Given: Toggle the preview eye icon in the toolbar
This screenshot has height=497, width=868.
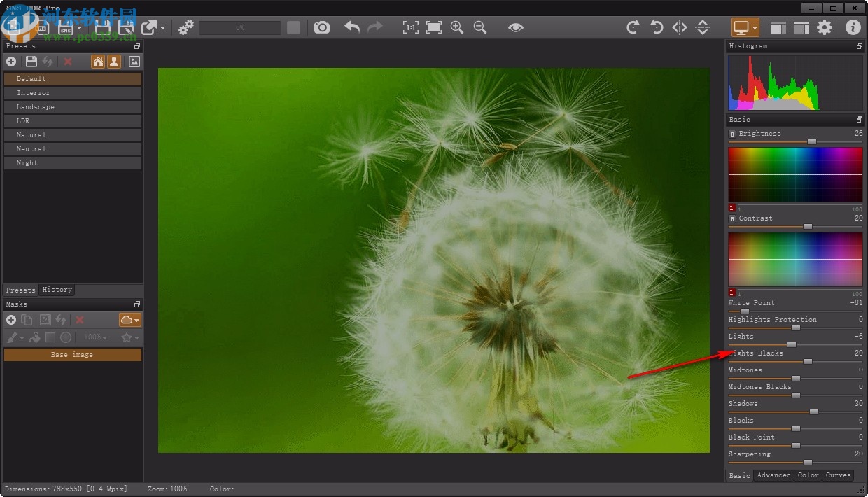Looking at the screenshot, I should tap(516, 27).
